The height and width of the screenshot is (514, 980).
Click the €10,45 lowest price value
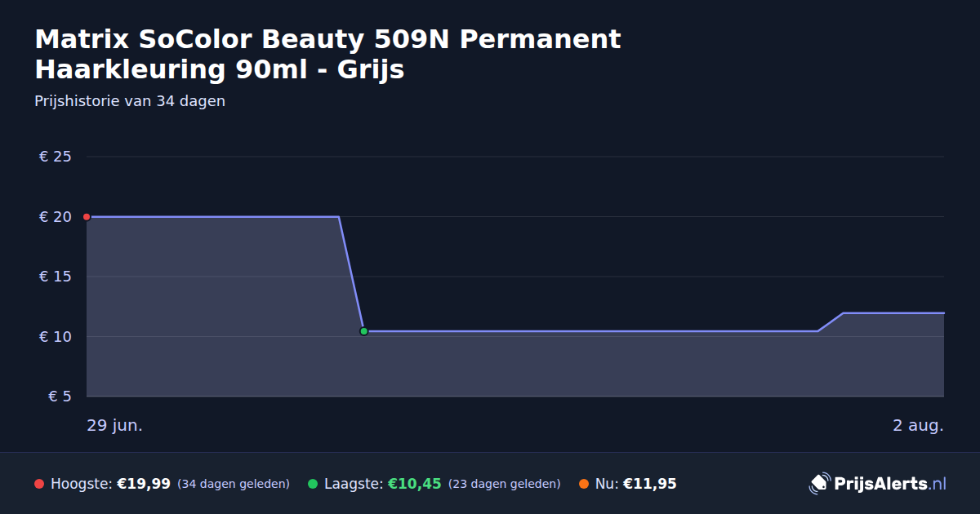click(x=414, y=484)
